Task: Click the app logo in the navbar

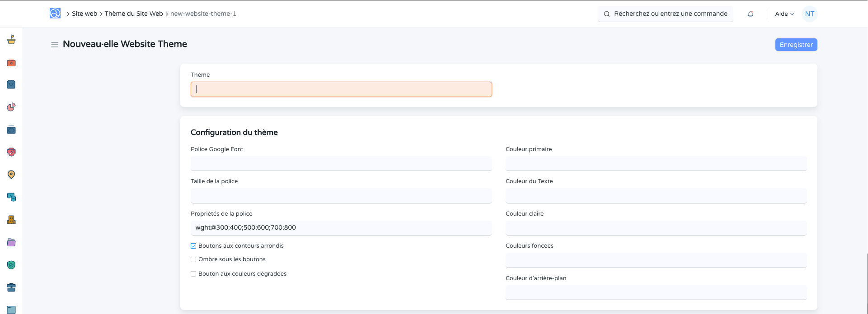Action: click(55, 14)
